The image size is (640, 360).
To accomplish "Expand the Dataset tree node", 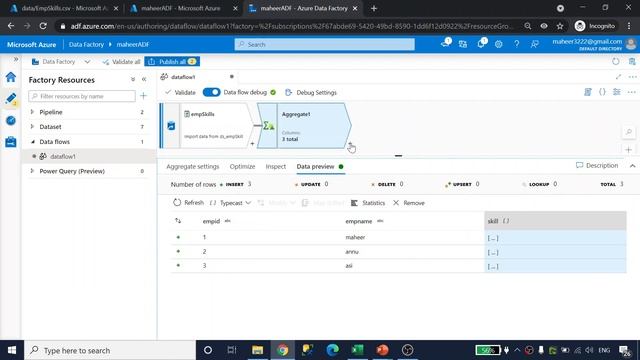I will point(32,127).
